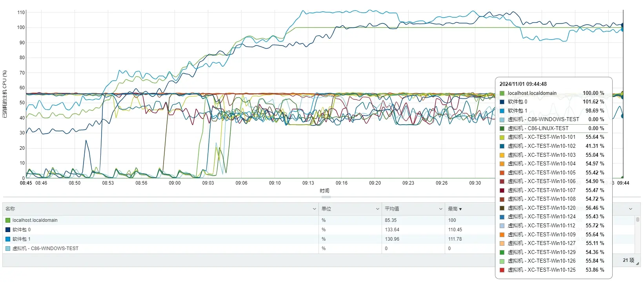This screenshot has width=644, height=283.
Task: Sort the table by 名称 header
Action: click(10, 209)
